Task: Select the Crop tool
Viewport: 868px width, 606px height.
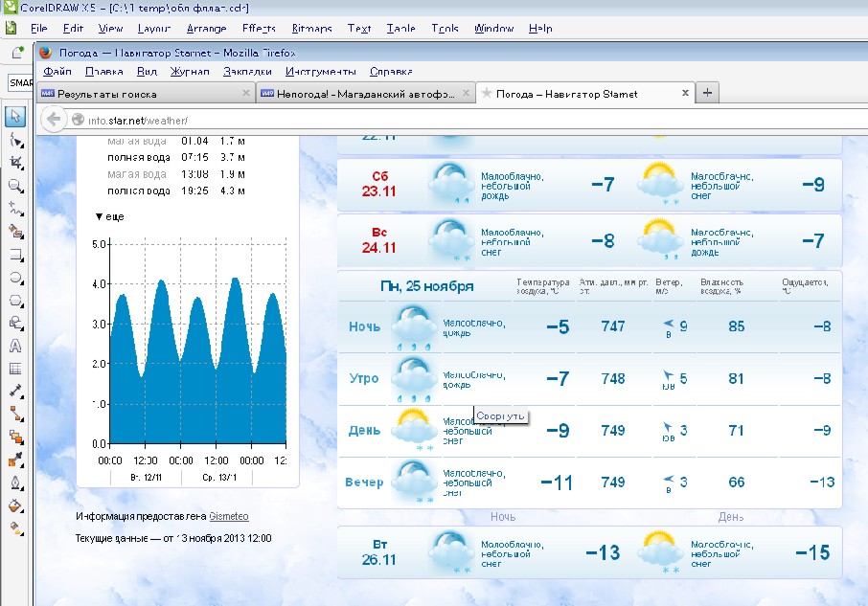Action: click(x=15, y=164)
